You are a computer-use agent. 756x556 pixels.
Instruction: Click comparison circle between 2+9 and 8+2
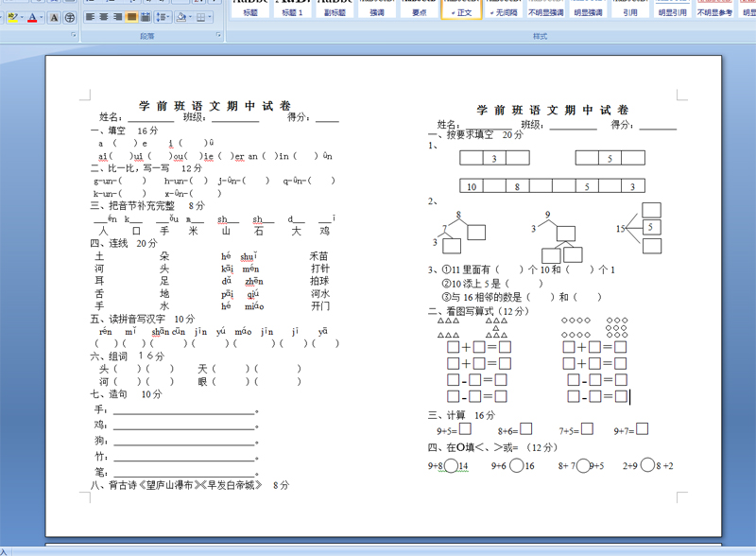tap(647, 465)
